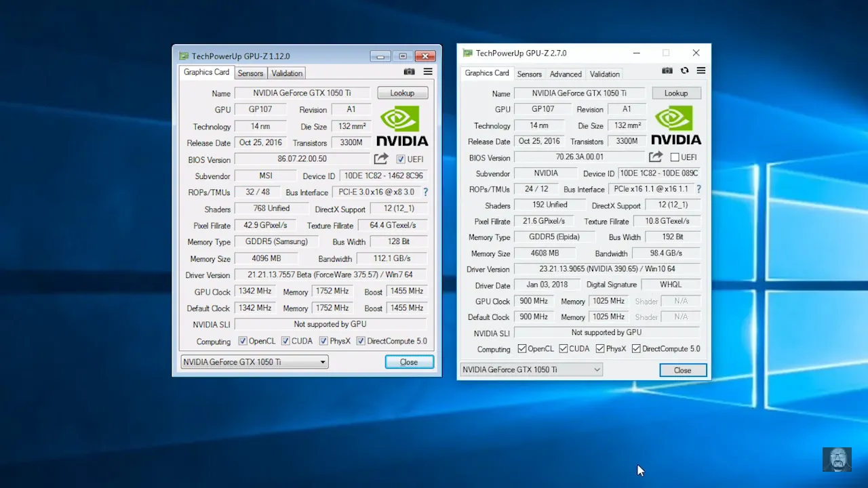Click the Bus Interface question mark in GPU-Z 2.7.0
The width and height of the screenshot is (868, 488).
click(x=698, y=189)
